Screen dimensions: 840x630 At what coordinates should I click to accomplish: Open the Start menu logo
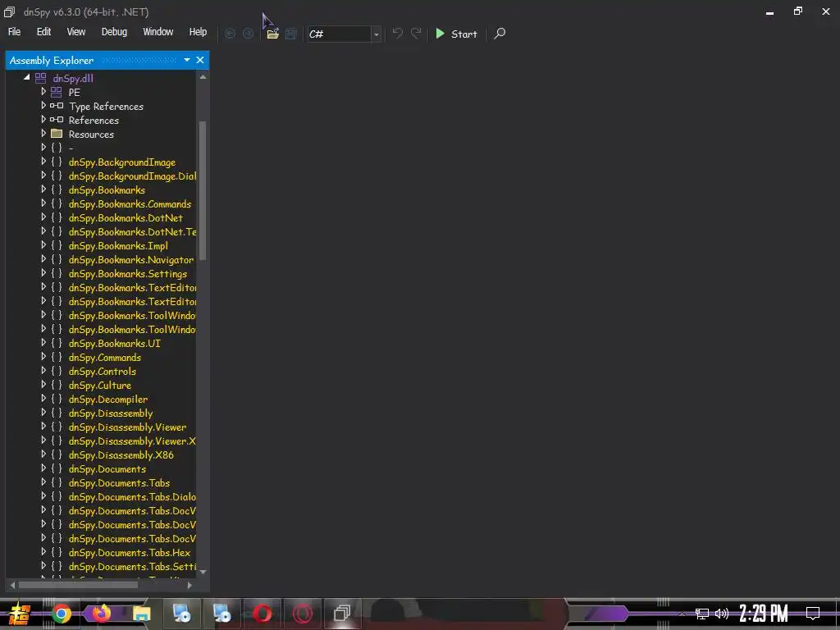coord(20,614)
